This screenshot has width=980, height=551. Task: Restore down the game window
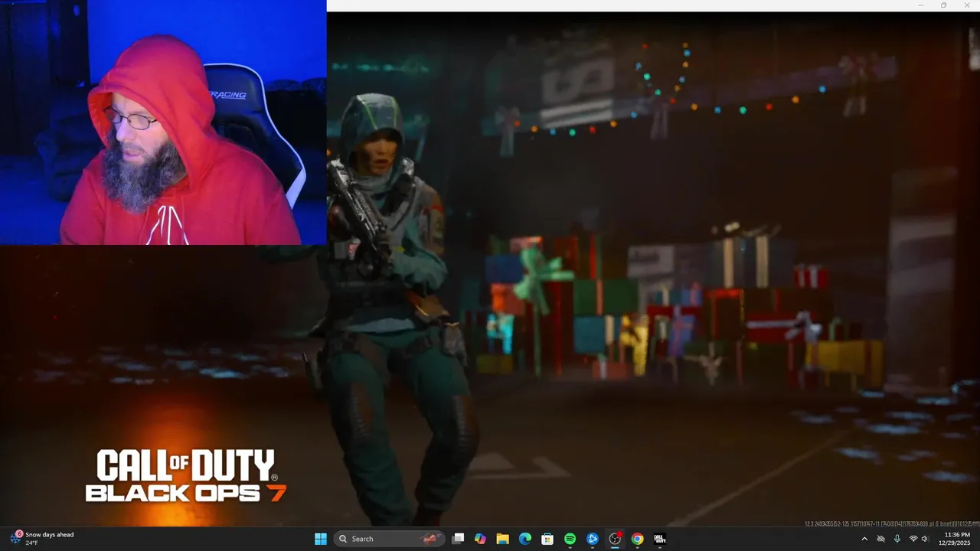coord(943,5)
